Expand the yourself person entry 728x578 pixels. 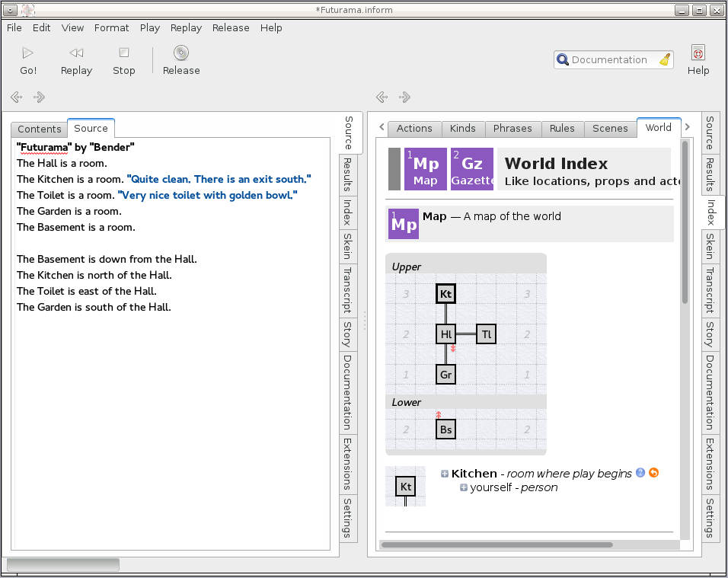pyautogui.click(x=463, y=487)
